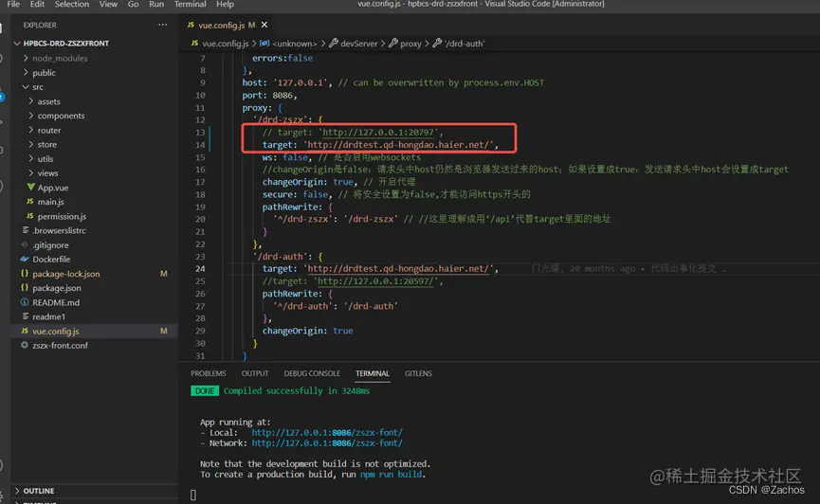Click line number 24 in gutter
Viewport: 820px width, 504px height.
click(x=200, y=269)
